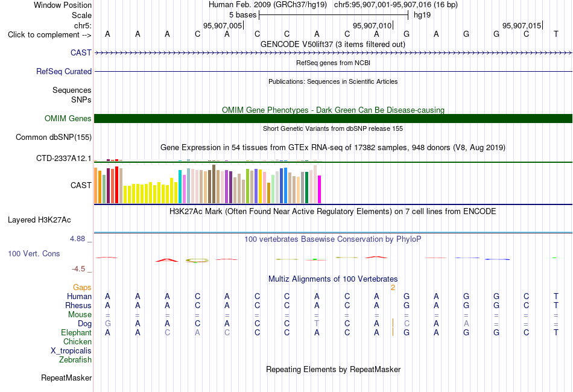The image size is (573, 392).
Task: Click the cyan bar in the CAST GTEx chart
Action: pos(180,187)
